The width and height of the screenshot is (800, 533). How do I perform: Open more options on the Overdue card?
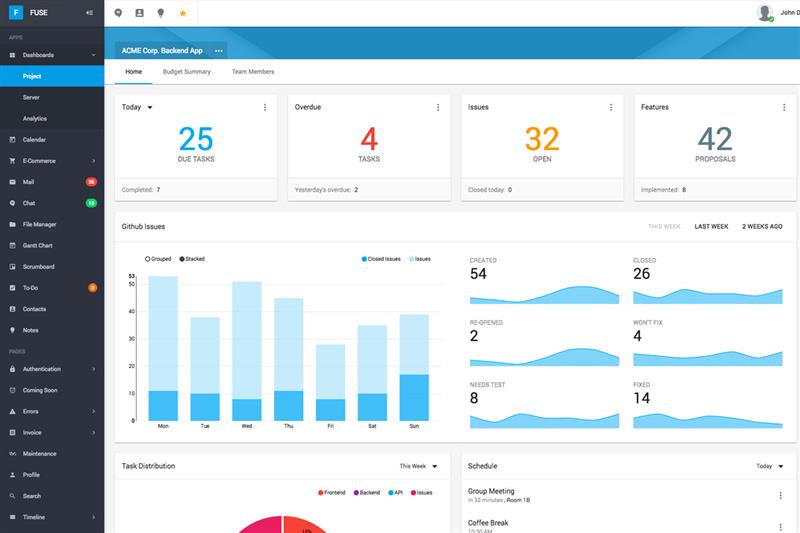(x=438, y=107)
